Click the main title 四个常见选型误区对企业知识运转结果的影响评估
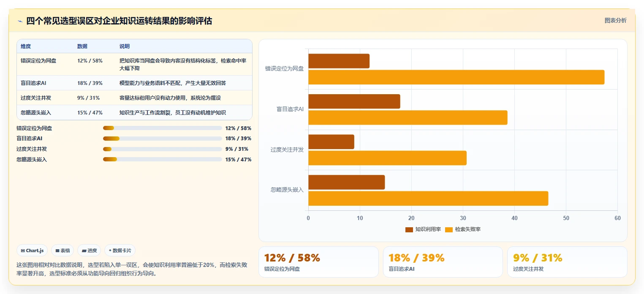644x294 pixels. pos(119,21)
